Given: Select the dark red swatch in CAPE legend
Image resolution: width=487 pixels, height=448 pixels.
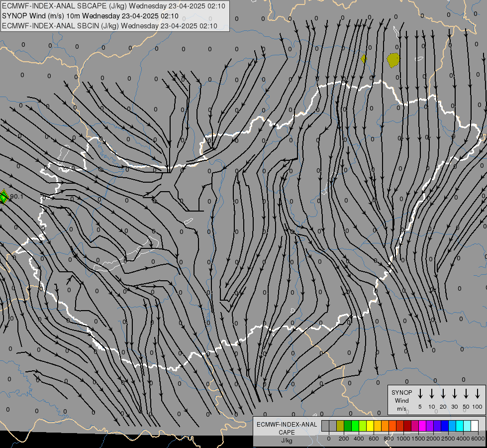Looking at the screenshot, I should point(407,426).
